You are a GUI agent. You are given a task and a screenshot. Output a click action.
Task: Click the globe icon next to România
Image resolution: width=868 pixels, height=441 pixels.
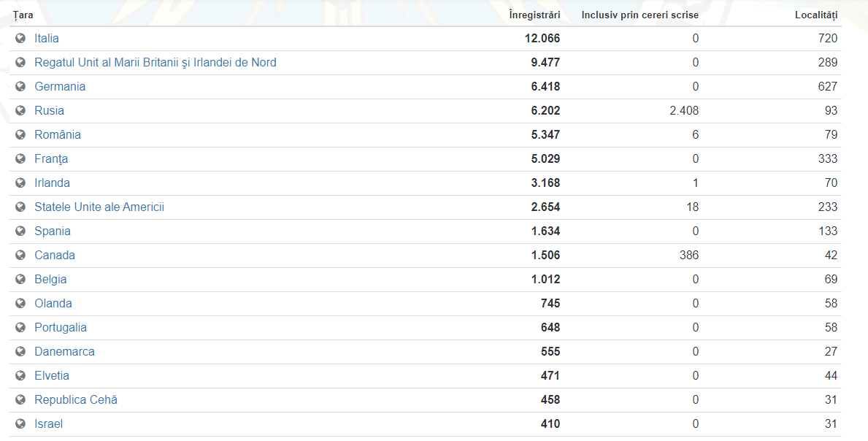tap(20, 134)
